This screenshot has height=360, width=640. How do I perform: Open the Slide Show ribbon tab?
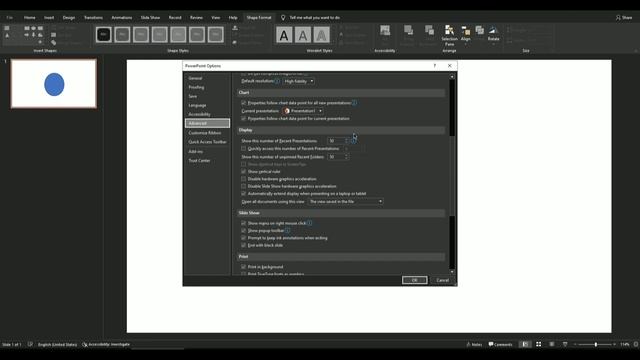pos(150,18)
